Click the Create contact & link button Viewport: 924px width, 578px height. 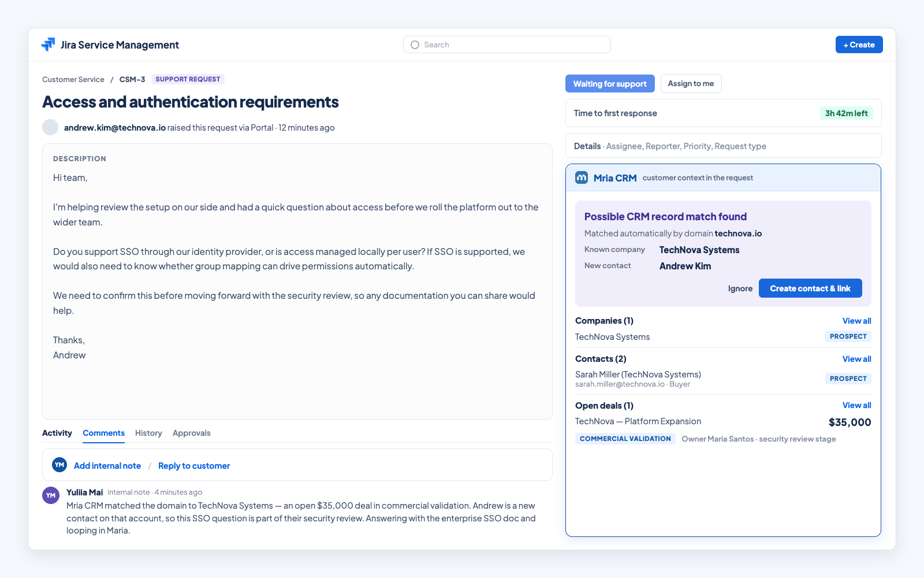point(810,288)
